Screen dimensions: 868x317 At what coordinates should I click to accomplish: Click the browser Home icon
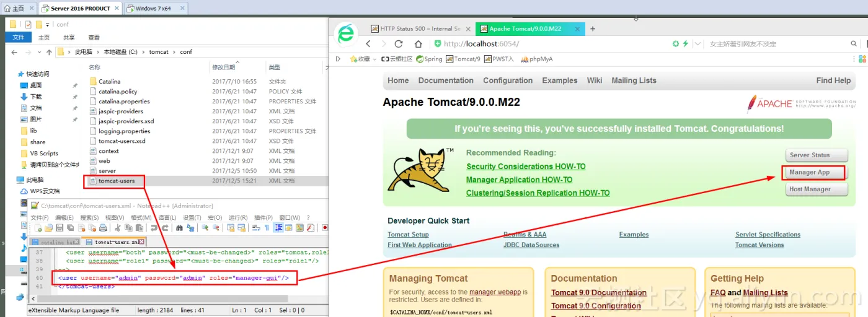(418, 44)
